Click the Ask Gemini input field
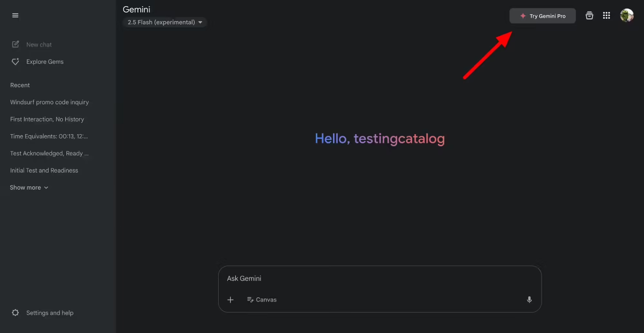Viewport: 644px width, 333px height. coord(380,279)
